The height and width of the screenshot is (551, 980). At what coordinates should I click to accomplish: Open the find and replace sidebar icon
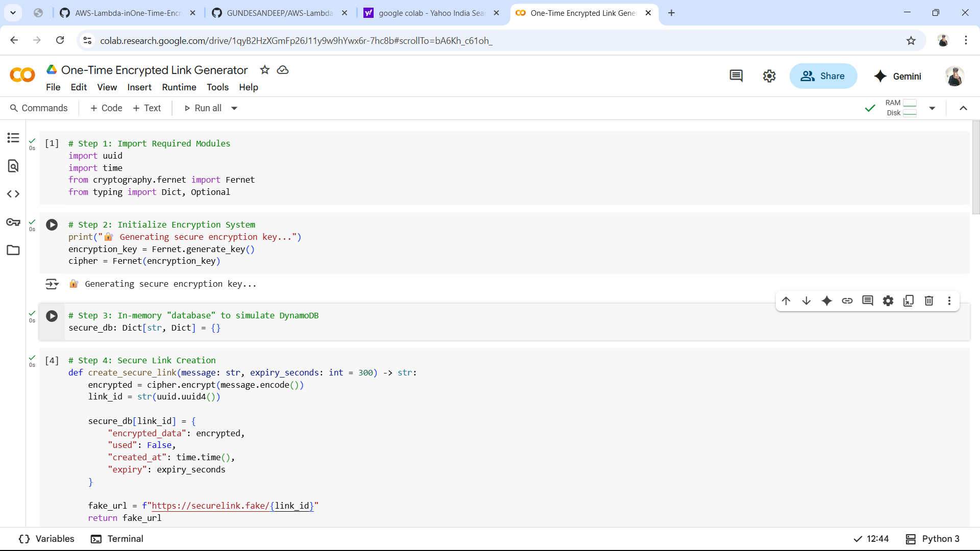tap(13, 166)
